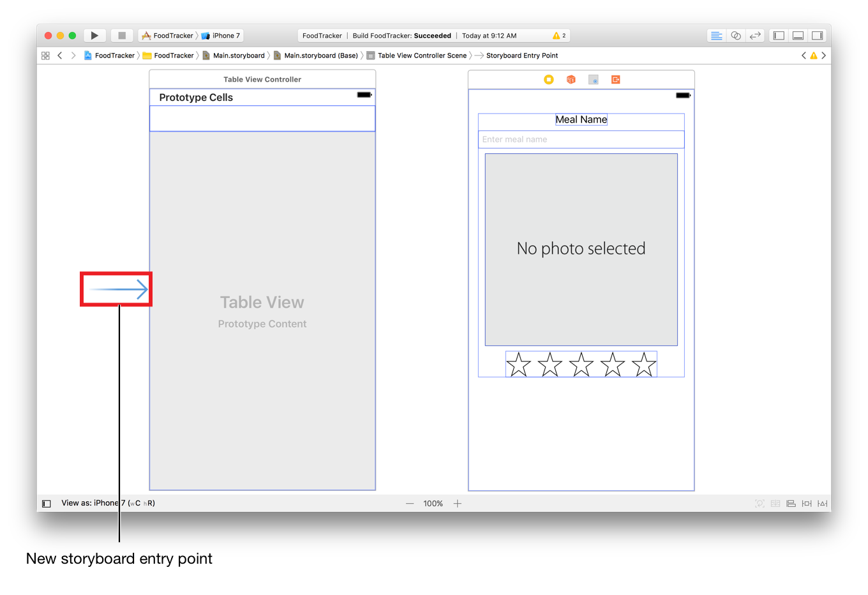This screenshot has width=868, height=595.
Task: Stop the running build
Action: point(122,36)
